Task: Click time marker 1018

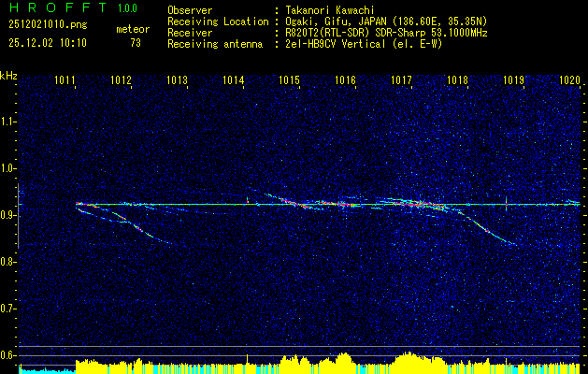Action: coord(457,79)
